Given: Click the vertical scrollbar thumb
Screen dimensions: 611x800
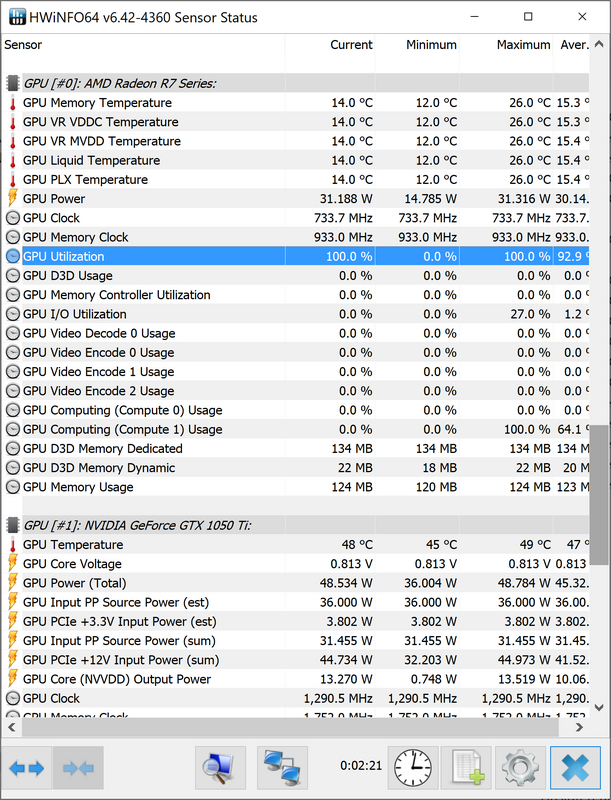Looking at the screenshot, I should click(599, 495).
